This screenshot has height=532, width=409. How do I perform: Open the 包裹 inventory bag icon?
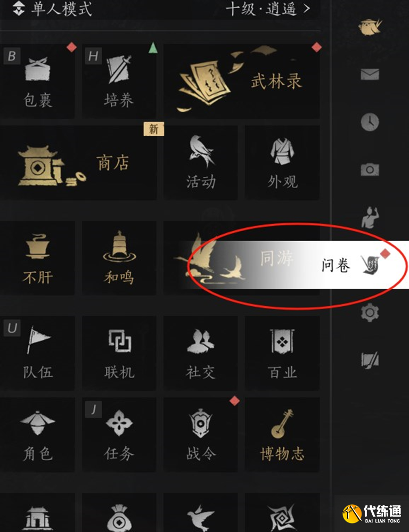(x=37, y=81)
